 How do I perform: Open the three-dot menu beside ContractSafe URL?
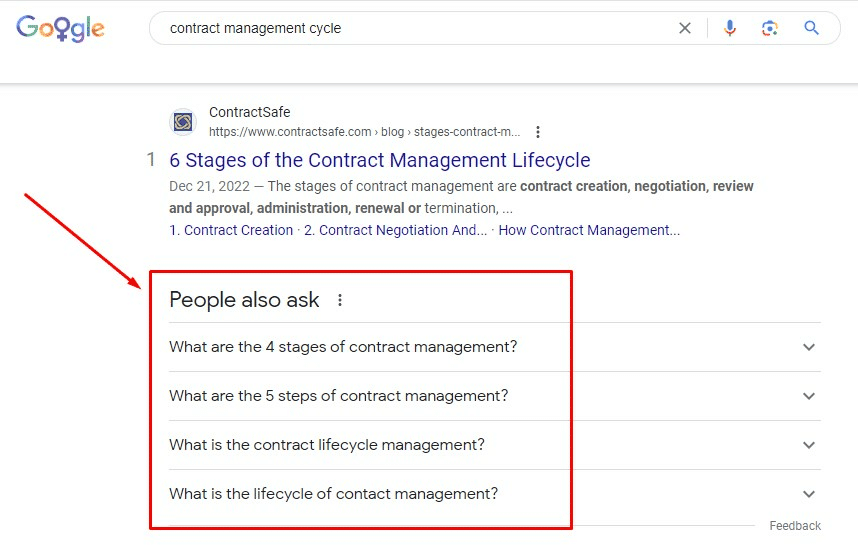pyautogui.click(x=538, y=132)
